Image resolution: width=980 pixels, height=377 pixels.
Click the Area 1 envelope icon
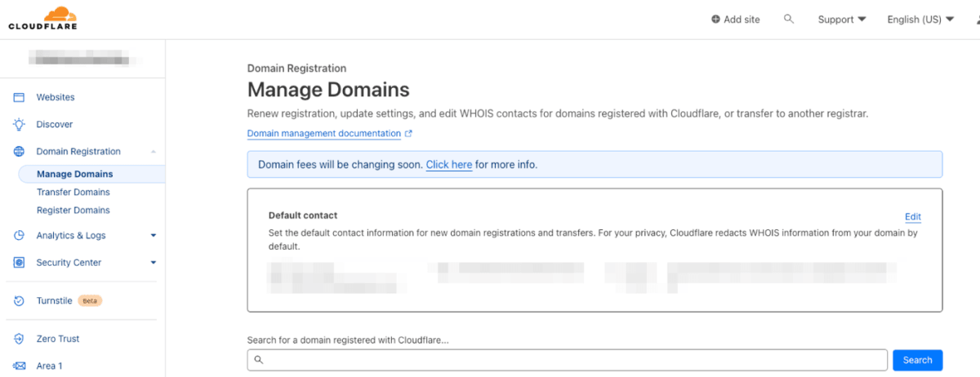pyautogui.click(x=19, y=366)
